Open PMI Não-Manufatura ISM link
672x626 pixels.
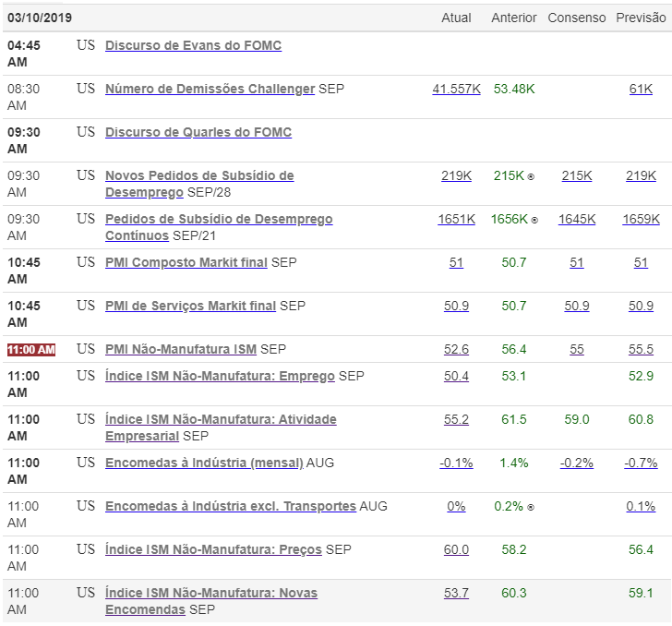(181, 349)
